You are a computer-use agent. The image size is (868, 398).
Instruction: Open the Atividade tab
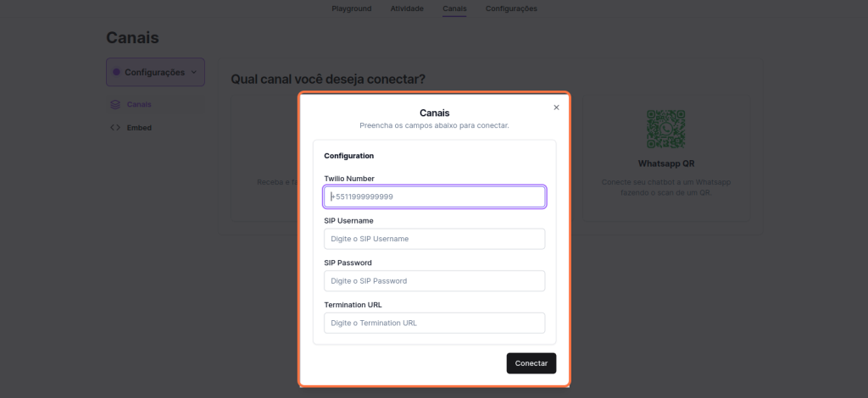(x=407, y=8)
